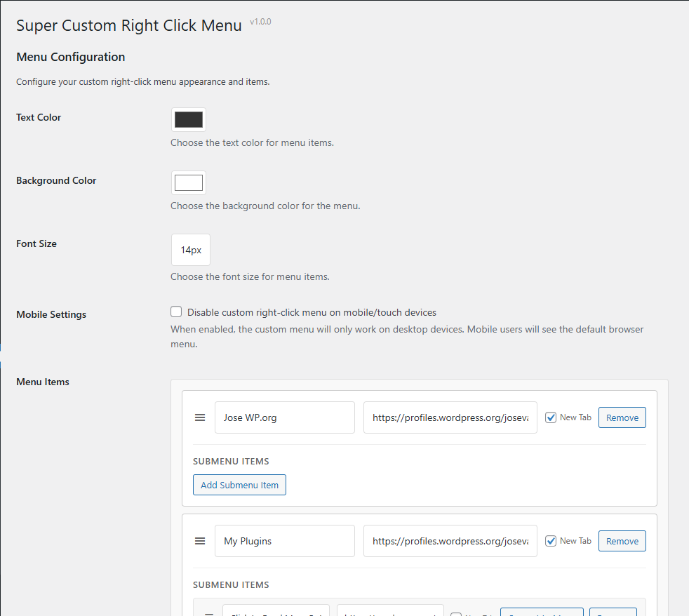Uncheck New Tab for My Plugins item

pos(551,541)
